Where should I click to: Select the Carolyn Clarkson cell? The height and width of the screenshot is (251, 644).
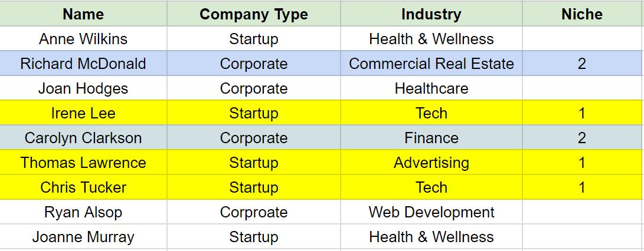point(83,138)
